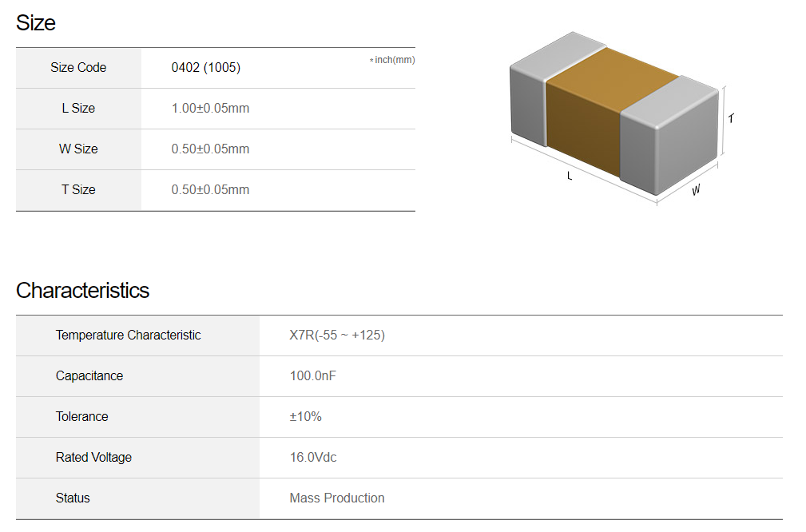Select the "T Size" row label
The image size is (806, 532).
pos(78,189)
